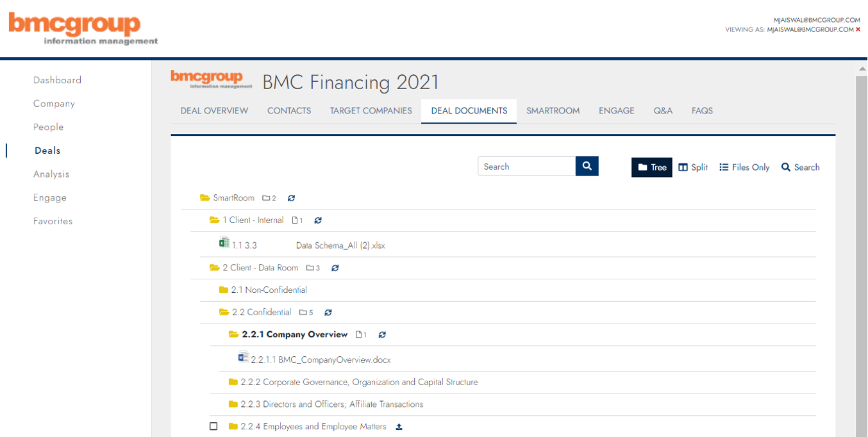This screenshot has height=437, width=868.
Task: Go to Dashboard in sidebar
Action: point(58,80)
